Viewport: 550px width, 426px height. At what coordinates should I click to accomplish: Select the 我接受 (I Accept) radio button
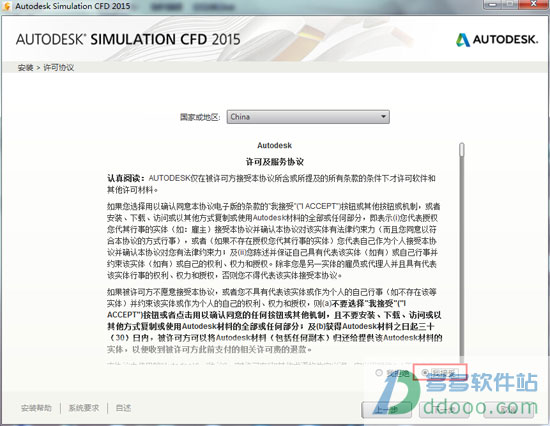[x=425, y=372]
